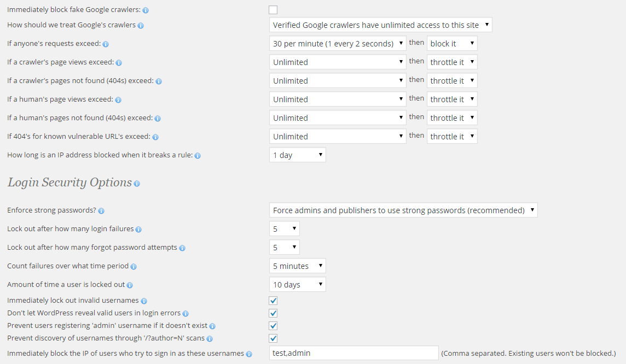Open help icon for amount of time locked out
Viewport: 626px width, 364px height.
click(x=130, y=285)
